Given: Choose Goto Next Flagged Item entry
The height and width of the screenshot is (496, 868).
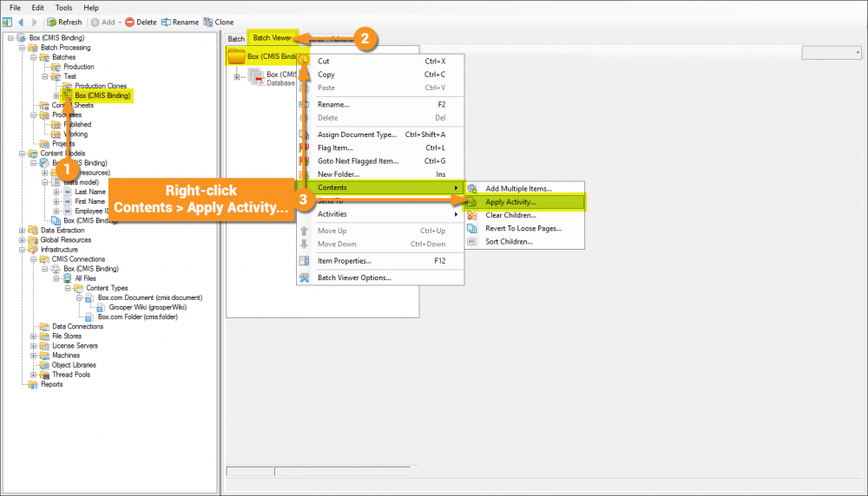Looking at the screenshot, I should coord(380,161).
